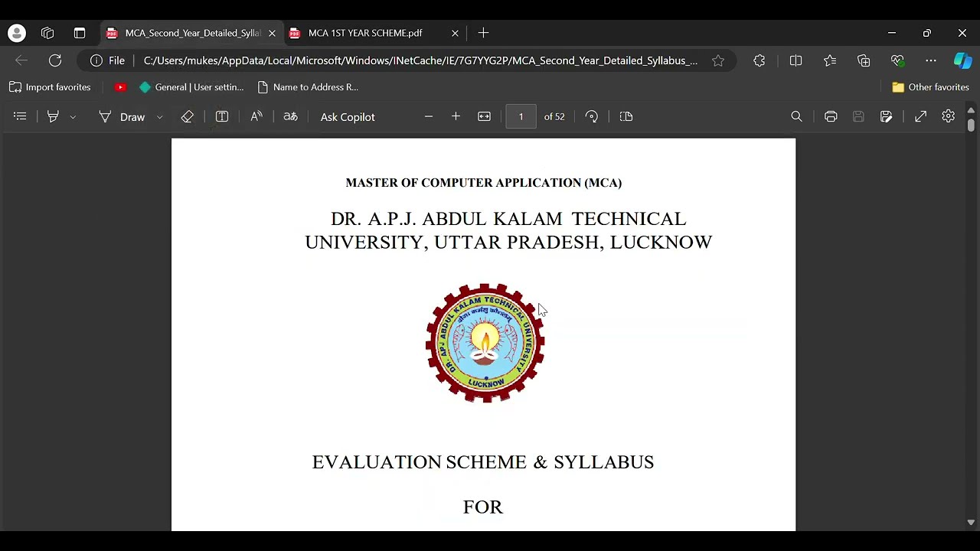
Task: Open a new browser tab
Action: (x=483, y=33)
